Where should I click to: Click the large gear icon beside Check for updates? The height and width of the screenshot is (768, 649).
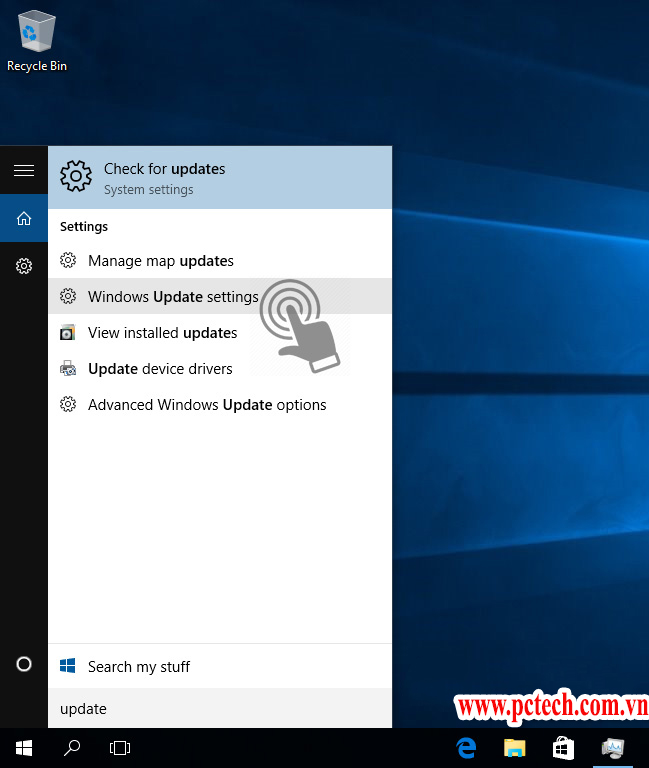pyautogui.click(x=76, y=177)
